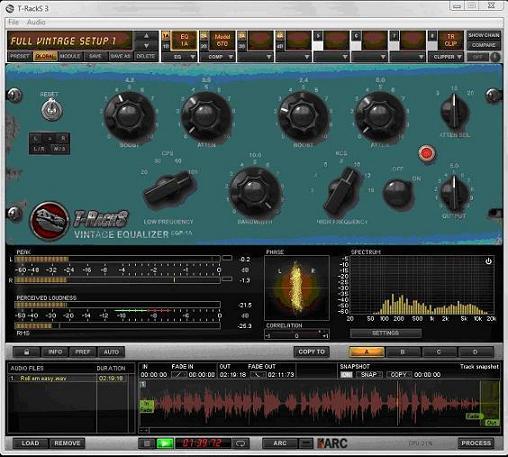This screenshot has height=457, width=508.
Task: Toggle the 2A slot enable button
Action: tap(204, 36)
